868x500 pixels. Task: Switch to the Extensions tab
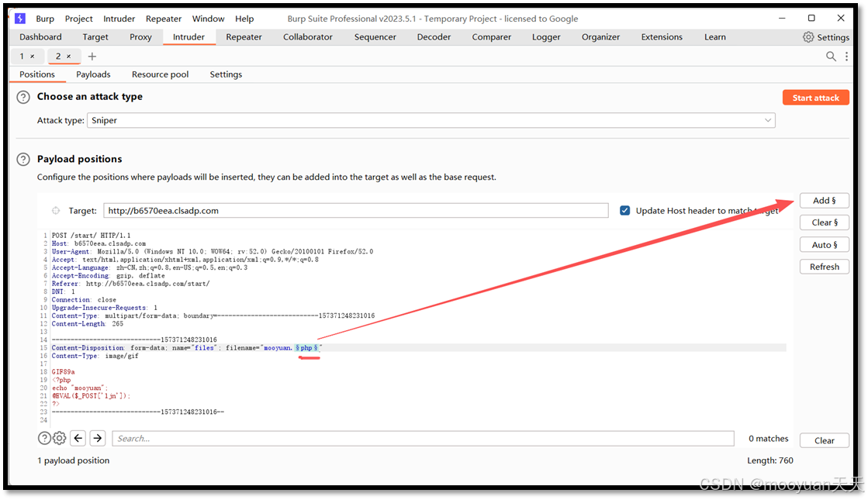[662, 37]
